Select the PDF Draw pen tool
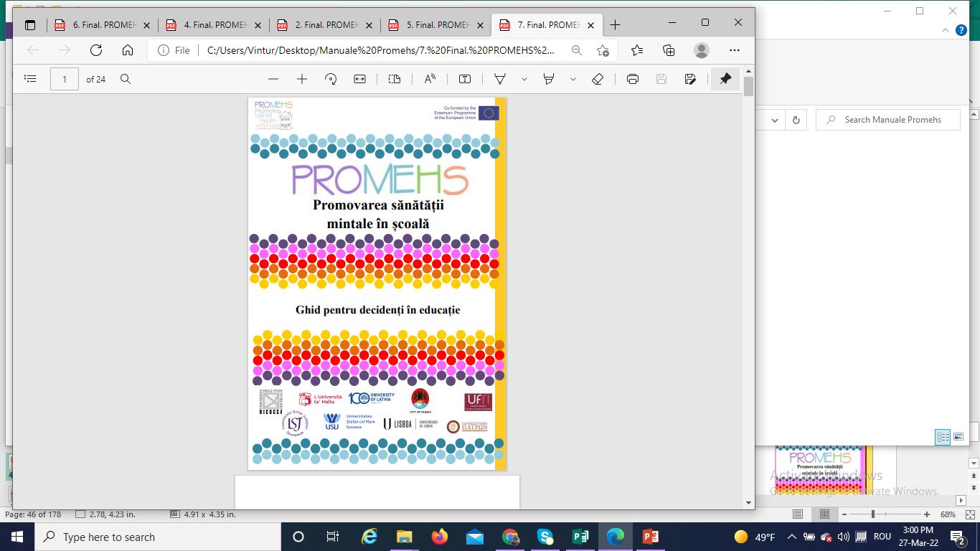980x551 pixels. (500, 79)
